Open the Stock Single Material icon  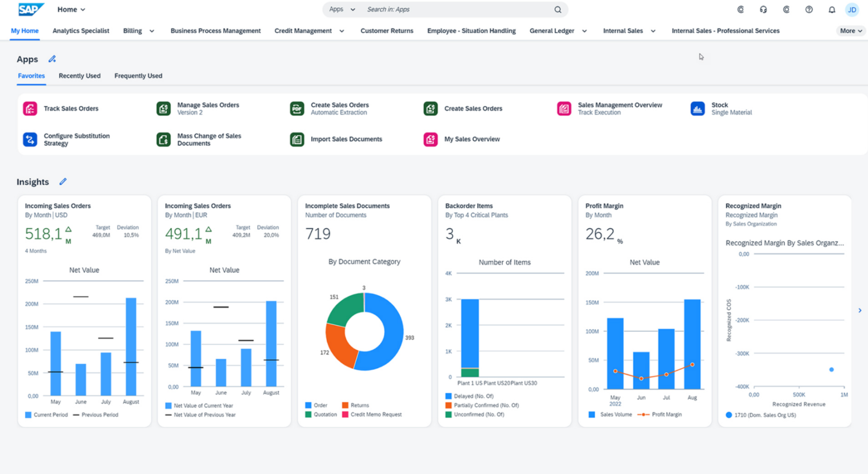[x=697, y=109]
